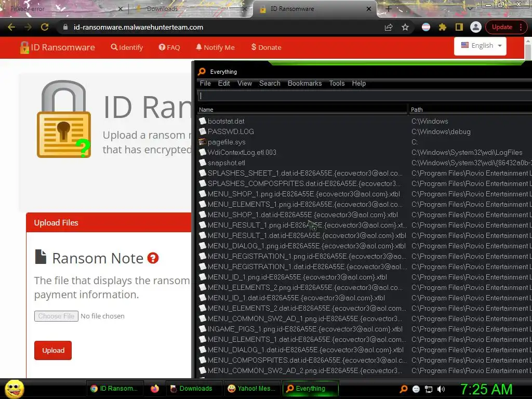532x399 pixels.
Task: Select the pagefile.sys file row
Action: click(365, 142)
